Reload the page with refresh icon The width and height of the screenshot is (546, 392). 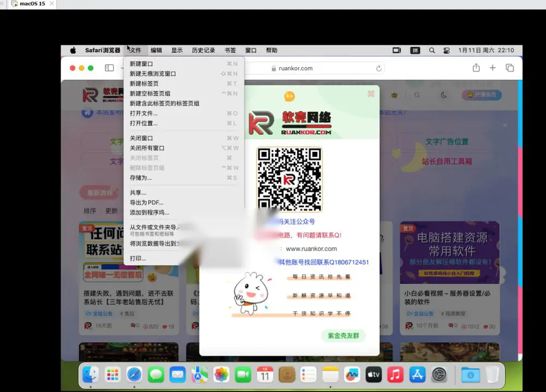pos(378,69)
